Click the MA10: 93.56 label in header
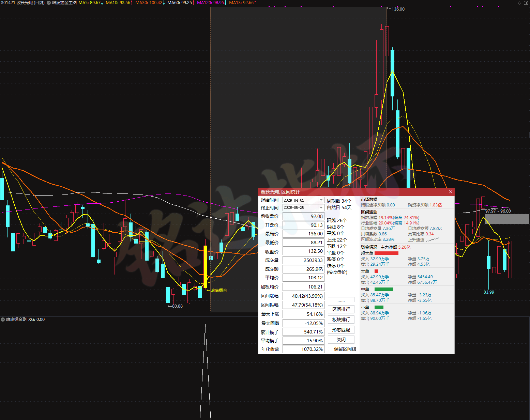 pos(119,3)
